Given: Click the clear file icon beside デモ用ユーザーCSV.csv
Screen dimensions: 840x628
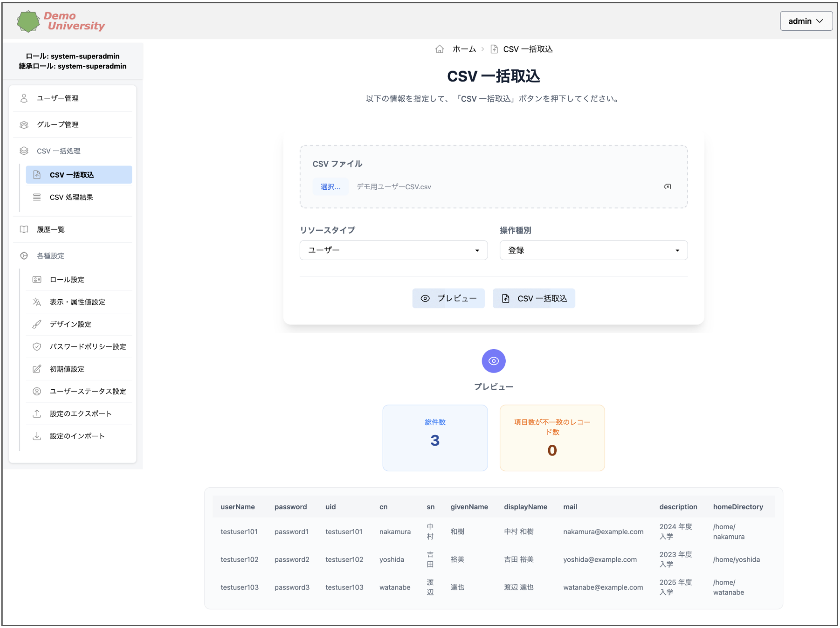Looking at the screenshot, I should point(667,187).
